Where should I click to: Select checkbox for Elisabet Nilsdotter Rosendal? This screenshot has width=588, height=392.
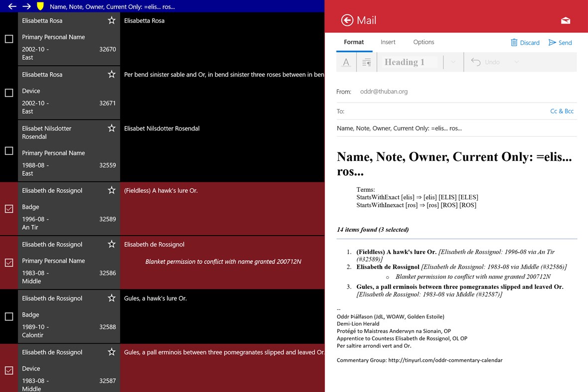point(9,150)
